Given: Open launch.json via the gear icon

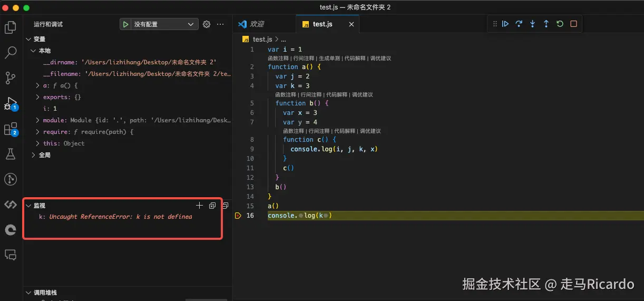Looking at the screenshot, I should coord(207,24).
